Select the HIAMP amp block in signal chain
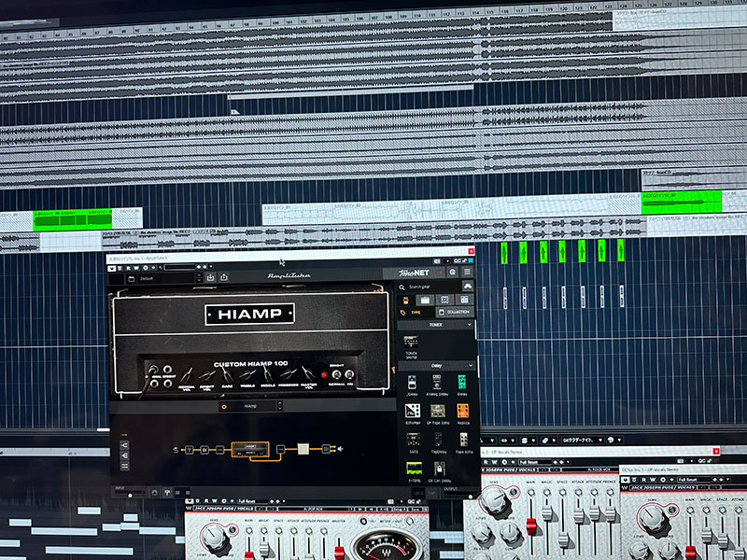Image resolution: width=747 pixels, height=560 pixels. coord(250,450)
